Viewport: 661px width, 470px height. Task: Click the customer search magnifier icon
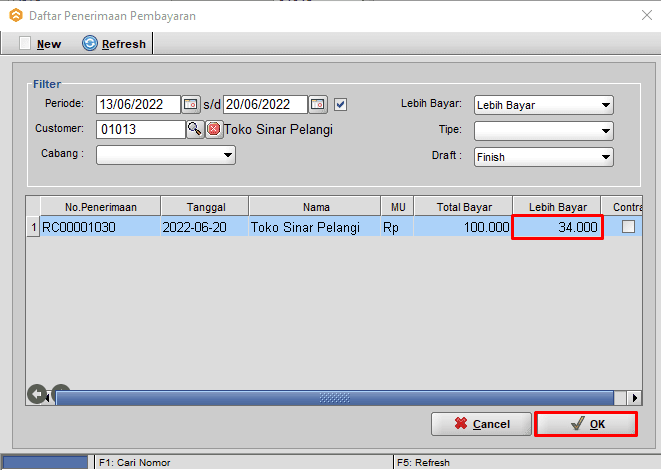(195, 129)
